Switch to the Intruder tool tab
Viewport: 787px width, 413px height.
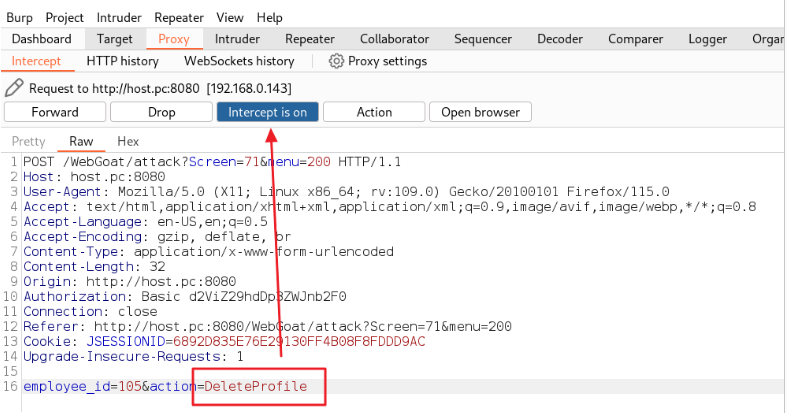(x=237, y=39)
